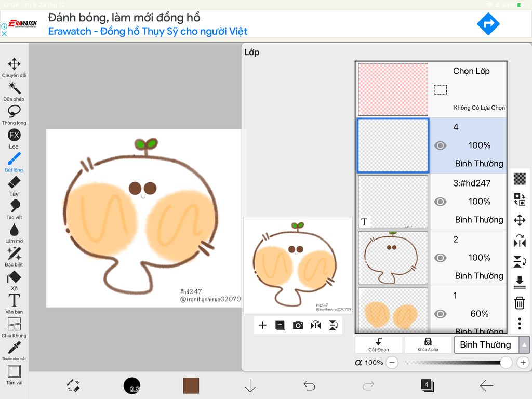This screenshot has width=532, height=399.
Task: Select the Chia Khung frame divider tool
Action: point(14,328)
